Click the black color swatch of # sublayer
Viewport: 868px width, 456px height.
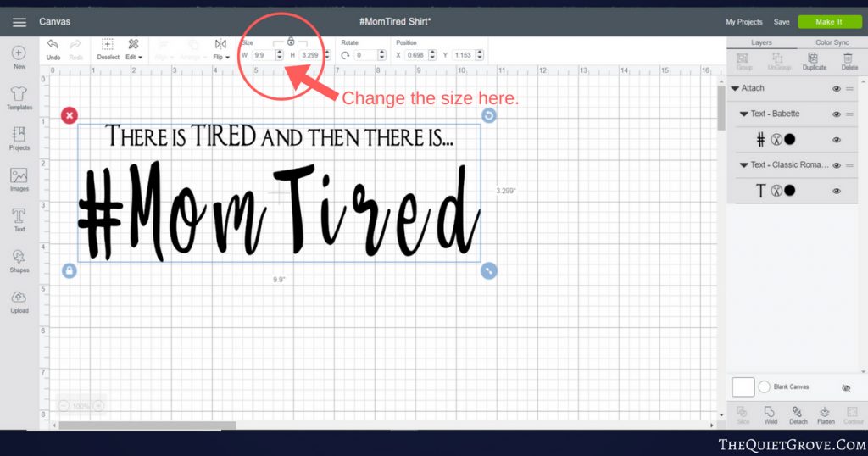click(x=790, y=140)
